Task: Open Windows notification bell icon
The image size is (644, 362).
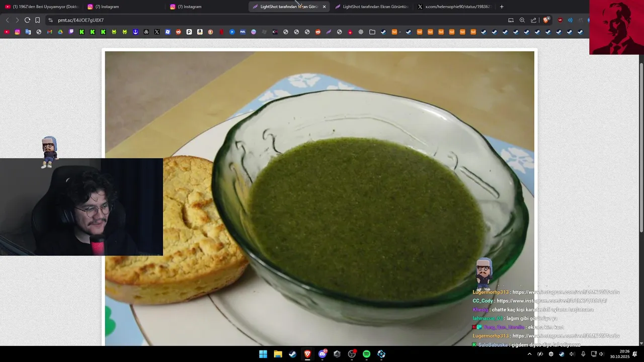Action: (635, 354)
